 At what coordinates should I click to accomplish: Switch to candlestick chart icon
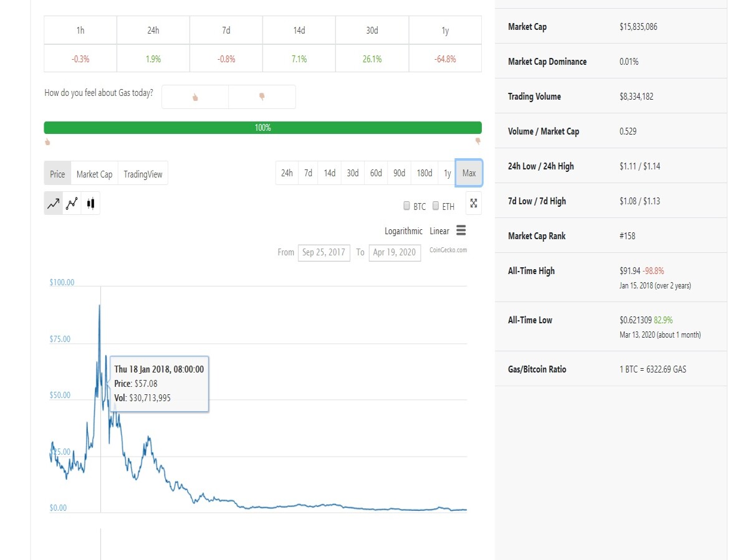tap(90, 203)
